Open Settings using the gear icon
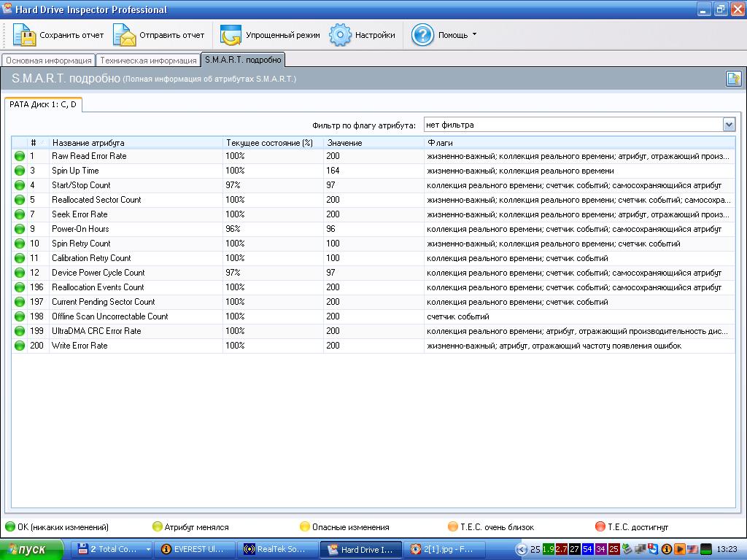 [340, 35]
